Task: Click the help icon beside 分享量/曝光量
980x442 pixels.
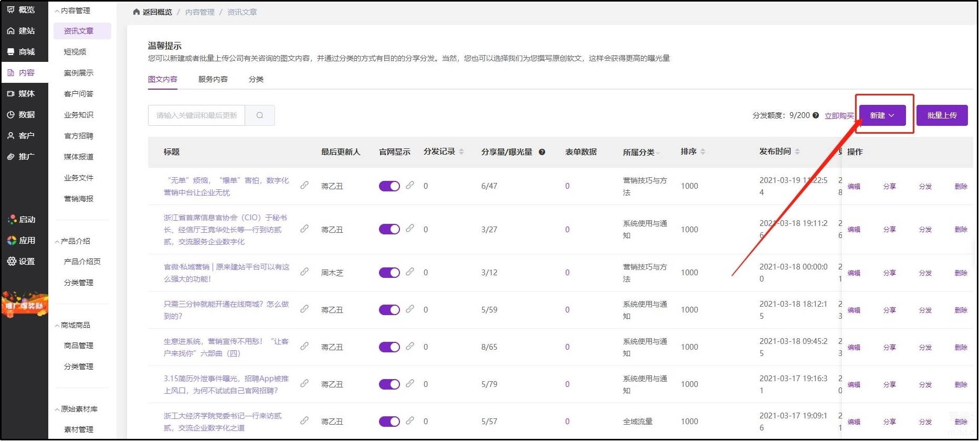Action: click(x=542, y=152)
